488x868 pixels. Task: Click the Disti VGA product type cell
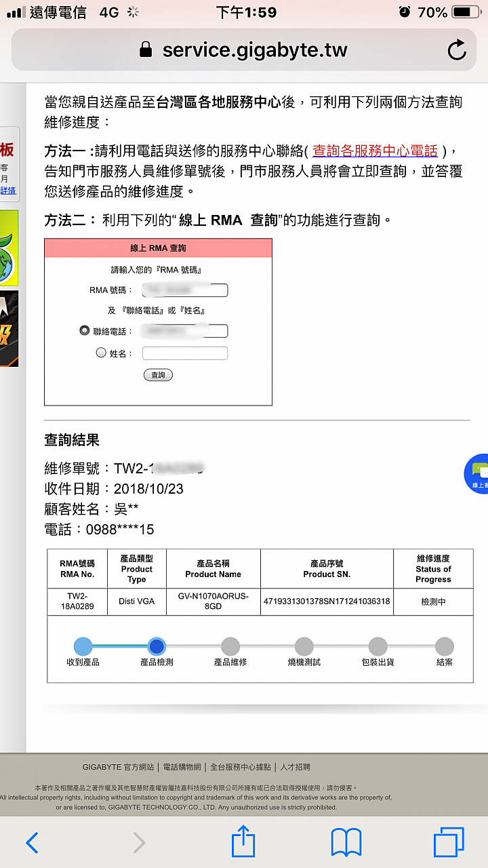point(137,601)
